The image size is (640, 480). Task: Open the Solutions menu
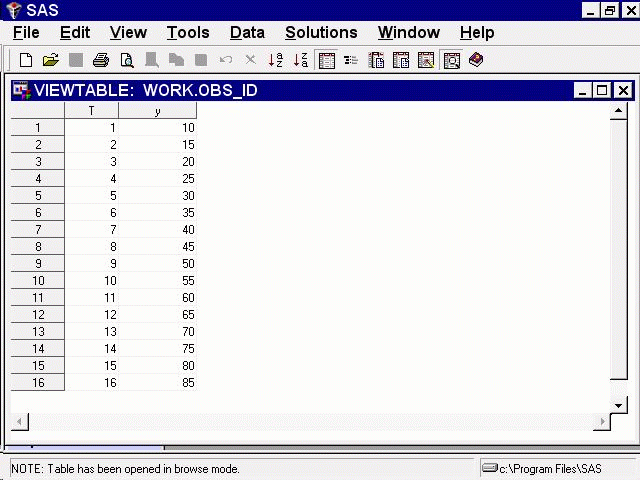(321, 33)
